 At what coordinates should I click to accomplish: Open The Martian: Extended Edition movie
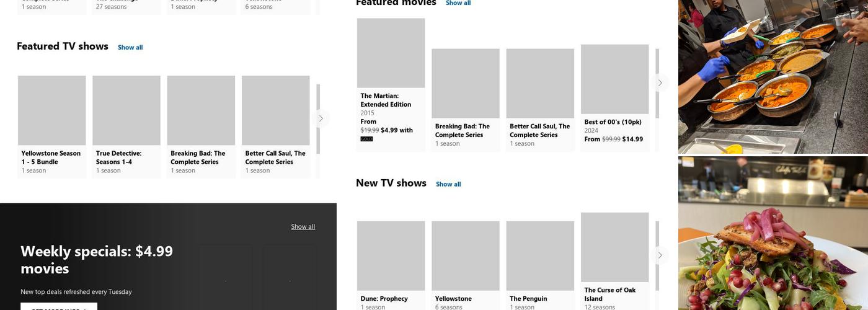[391, 53]
